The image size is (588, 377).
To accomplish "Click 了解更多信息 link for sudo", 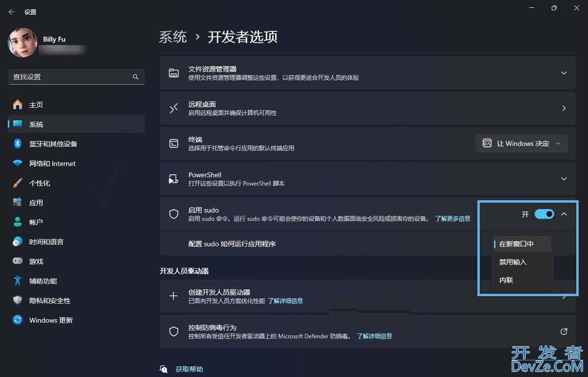I will [452, 218].
